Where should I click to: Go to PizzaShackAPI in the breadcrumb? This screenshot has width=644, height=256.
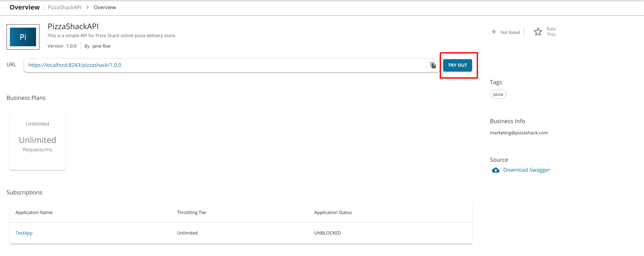[x=64, y=7]
